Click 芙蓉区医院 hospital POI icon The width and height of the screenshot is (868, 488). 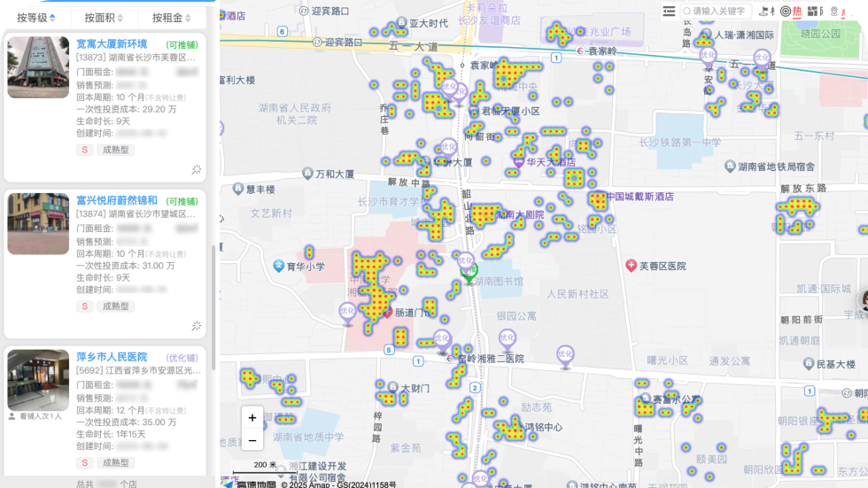coord(631,266)
